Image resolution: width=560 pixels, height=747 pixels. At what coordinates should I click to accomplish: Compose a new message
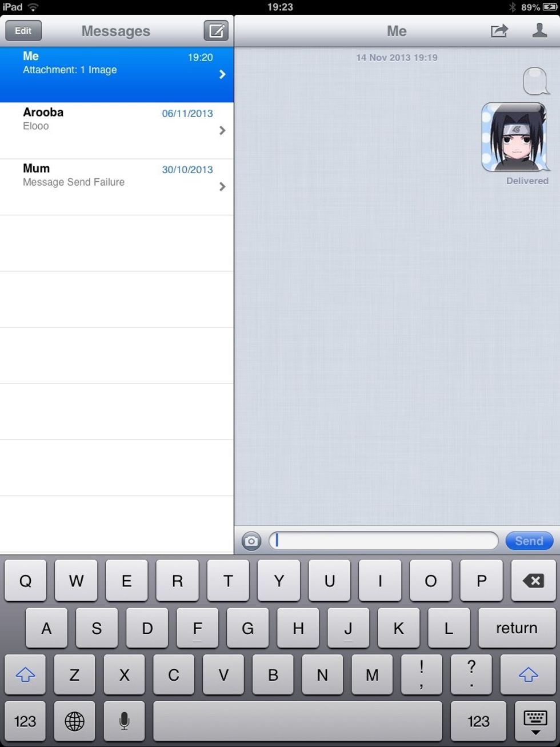216,31
